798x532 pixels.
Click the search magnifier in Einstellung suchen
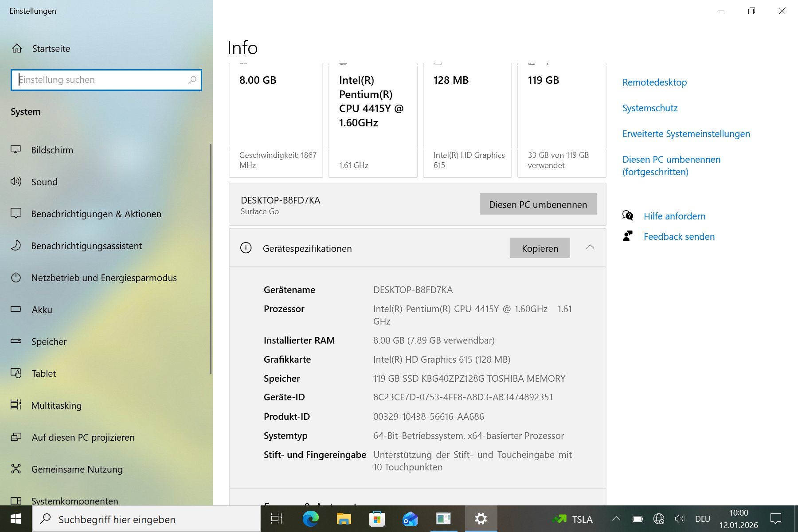pos(192,80)
